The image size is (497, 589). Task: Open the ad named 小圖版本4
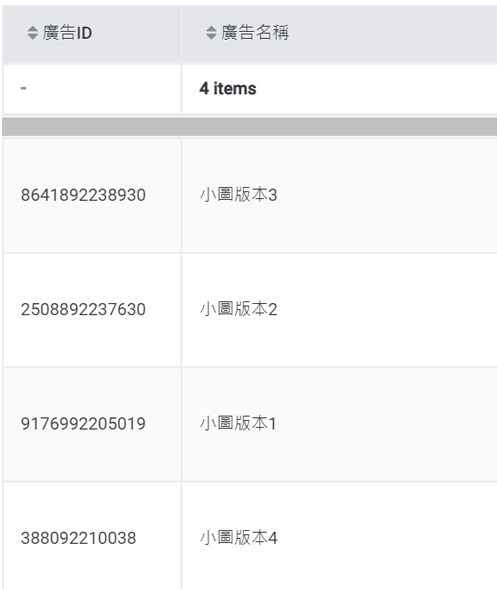coord(239,538)
